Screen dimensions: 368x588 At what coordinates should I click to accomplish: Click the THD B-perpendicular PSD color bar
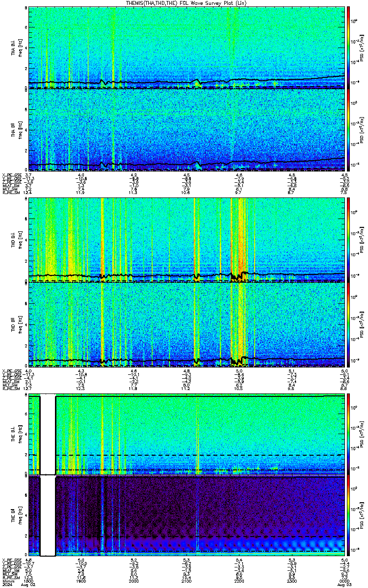348,239
